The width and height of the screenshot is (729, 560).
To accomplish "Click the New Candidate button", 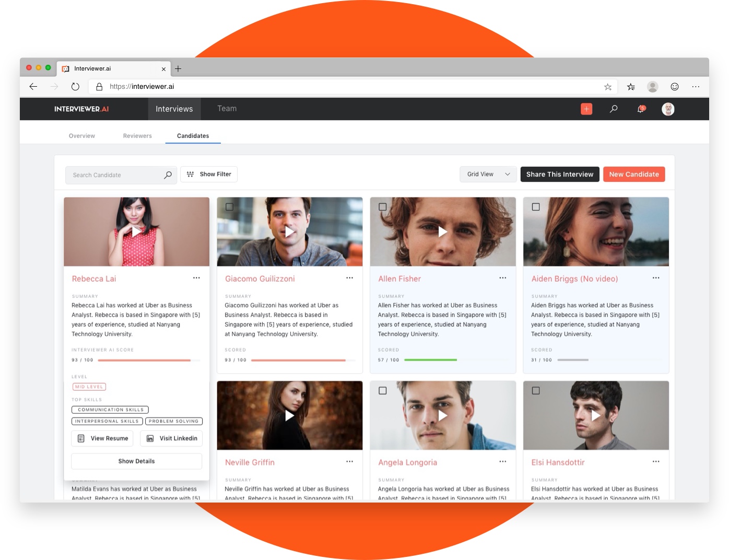I will (x=634, y=174).
